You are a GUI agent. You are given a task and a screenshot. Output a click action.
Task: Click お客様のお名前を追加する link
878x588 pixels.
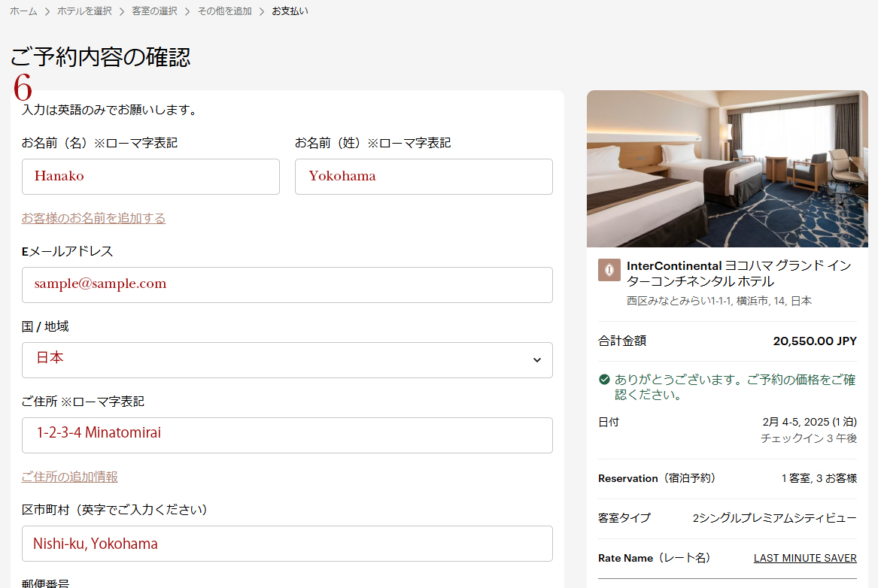(x=93, y=218)
